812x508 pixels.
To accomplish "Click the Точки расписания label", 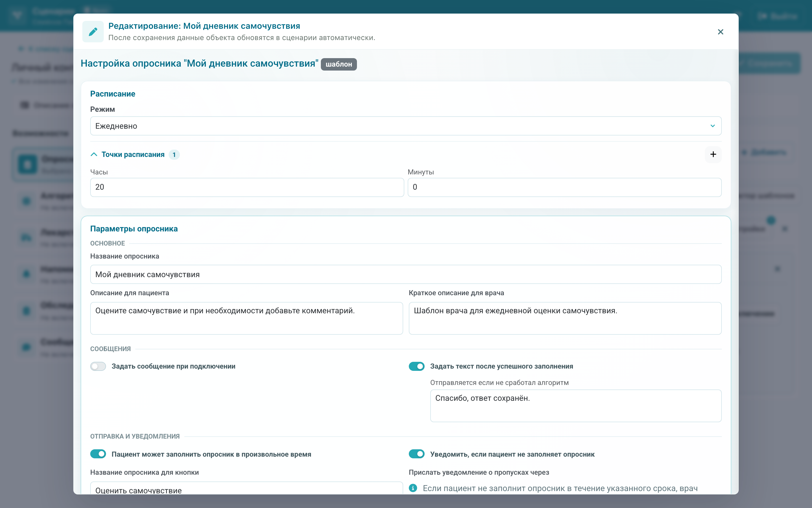I will [133, 155].
